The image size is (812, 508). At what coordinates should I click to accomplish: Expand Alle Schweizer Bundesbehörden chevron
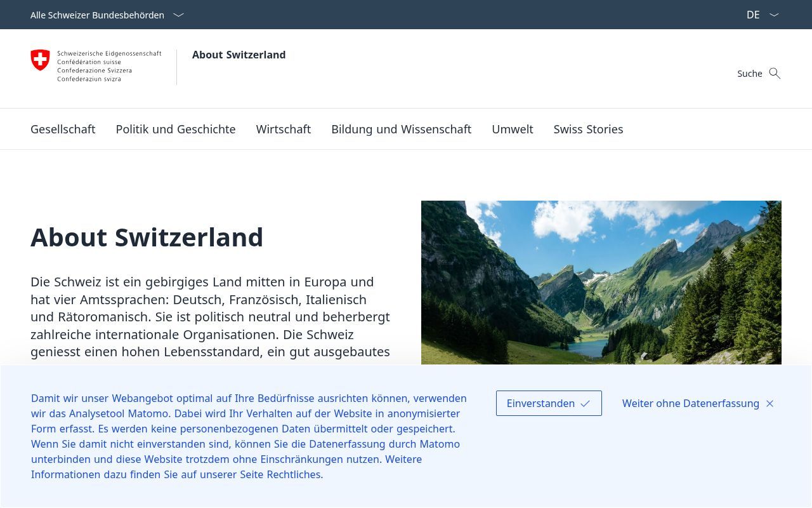(178, 15)
